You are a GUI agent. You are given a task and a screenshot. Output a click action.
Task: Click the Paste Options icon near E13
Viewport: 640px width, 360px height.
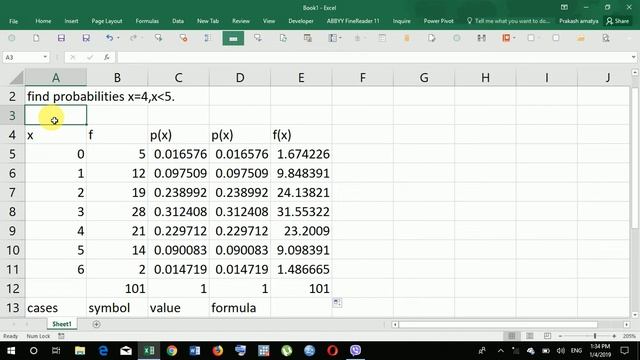[337, 302]
